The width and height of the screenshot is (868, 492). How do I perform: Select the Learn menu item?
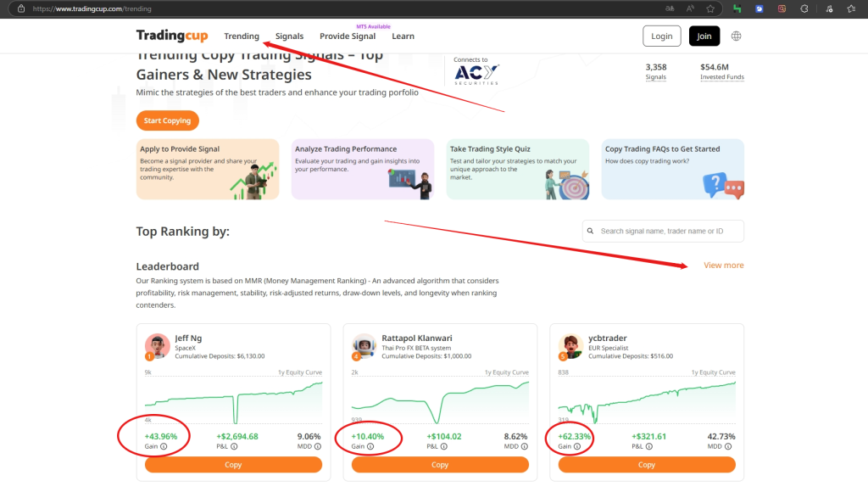click(x=403, y=36)
